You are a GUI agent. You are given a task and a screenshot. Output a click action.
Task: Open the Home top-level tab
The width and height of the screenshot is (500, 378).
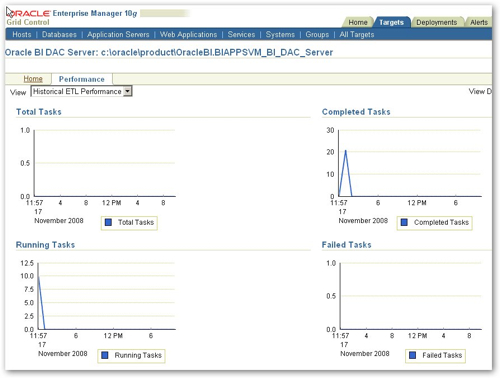[358, 22]
